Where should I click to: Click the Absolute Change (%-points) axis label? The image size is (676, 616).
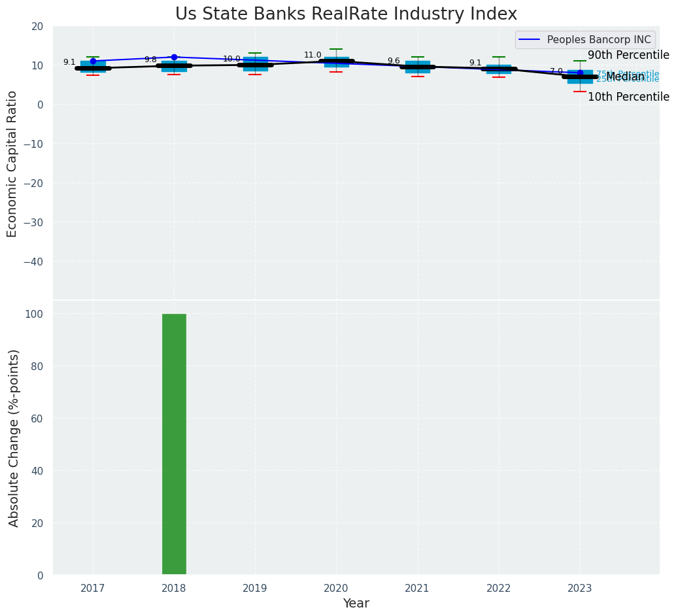coord(14,438)
